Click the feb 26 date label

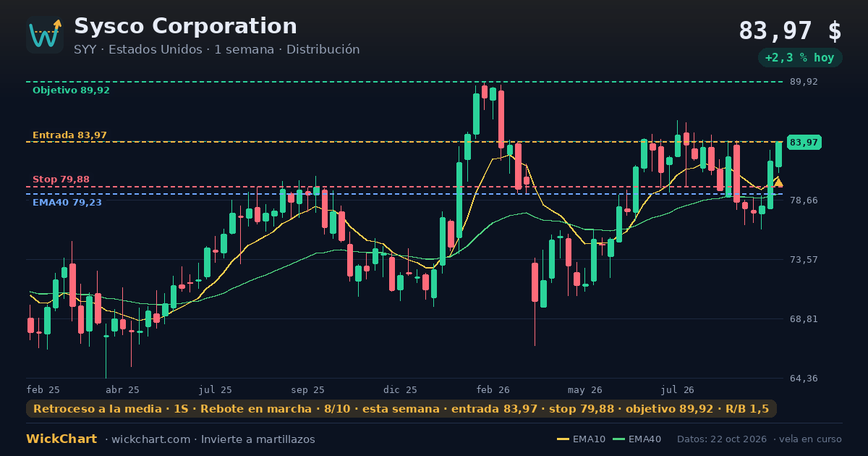(493, 390)
